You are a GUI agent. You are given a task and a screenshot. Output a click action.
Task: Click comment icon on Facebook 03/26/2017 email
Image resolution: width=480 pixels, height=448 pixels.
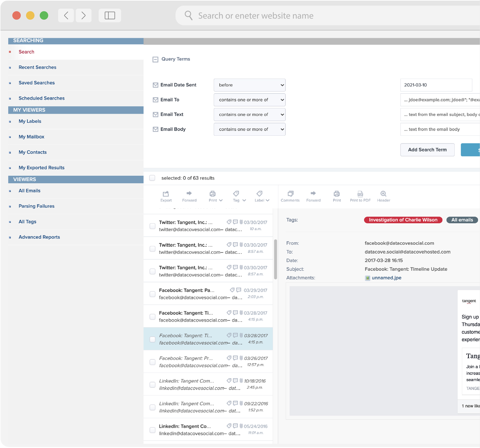pos(235,358)
